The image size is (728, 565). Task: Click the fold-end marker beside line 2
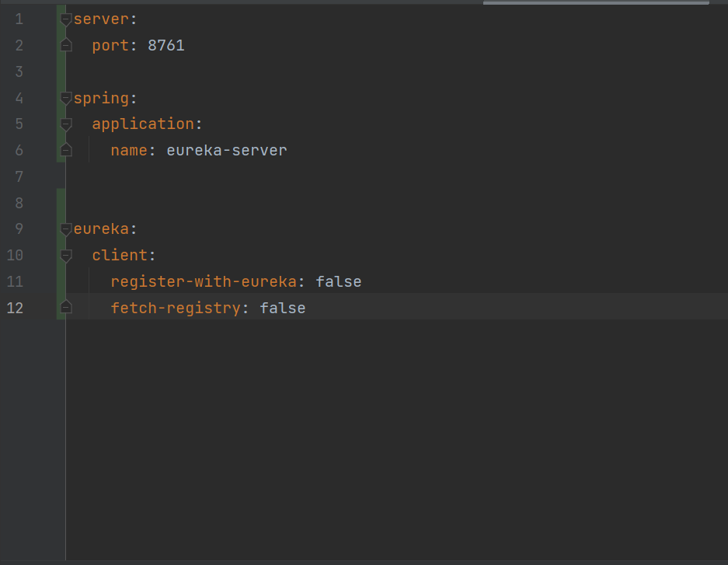tap(65, 45)
